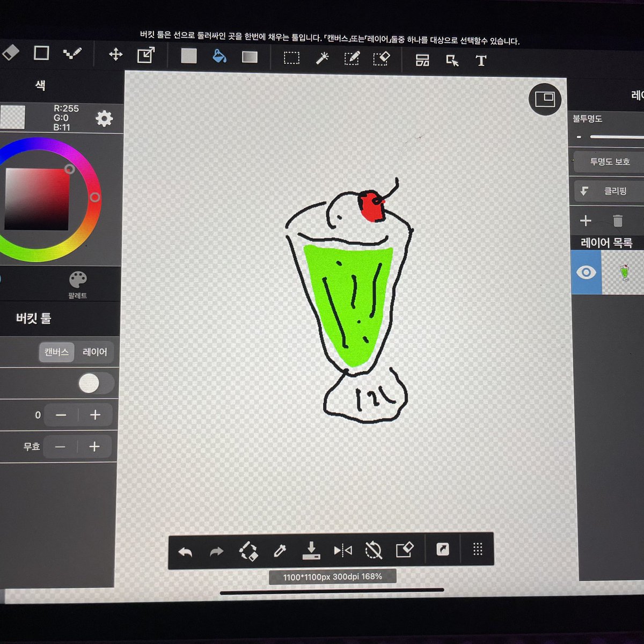
Task: Select the layer thumbnail with green drink
Action: pyautogui.click(x=623, y=273)
